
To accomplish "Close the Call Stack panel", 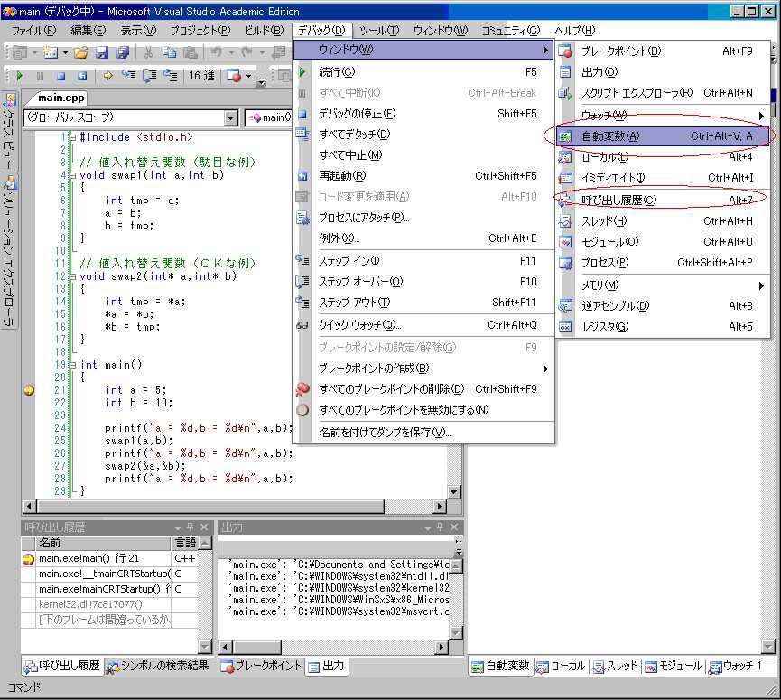I will [204, 527].
